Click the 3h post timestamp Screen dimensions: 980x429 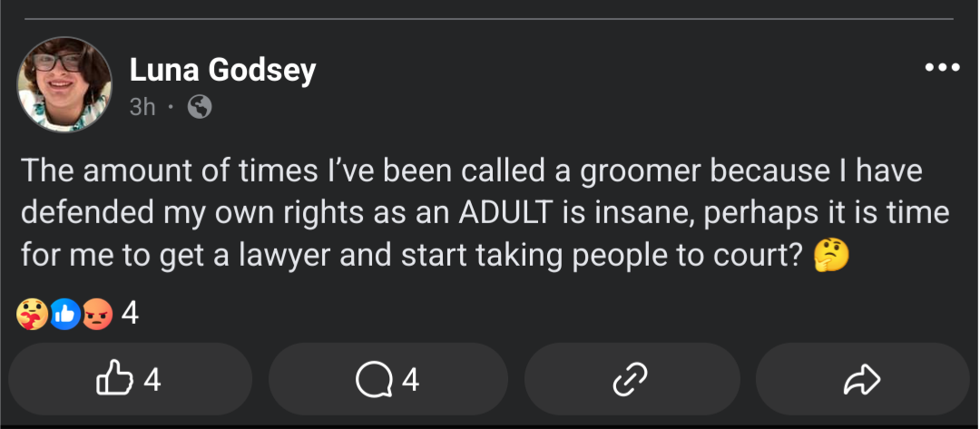click(142, 107)
